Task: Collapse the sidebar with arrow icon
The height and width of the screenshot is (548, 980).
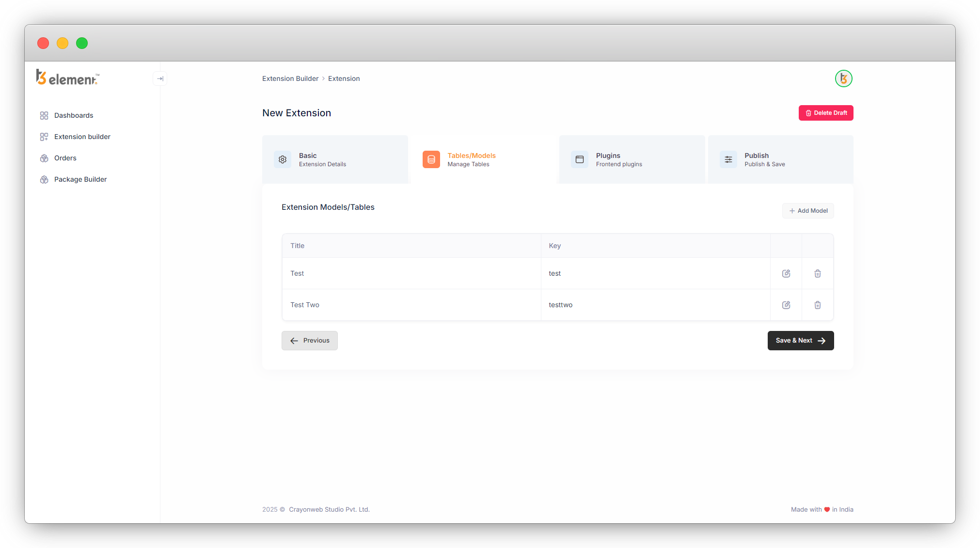Action: click(x=160, y=78)
